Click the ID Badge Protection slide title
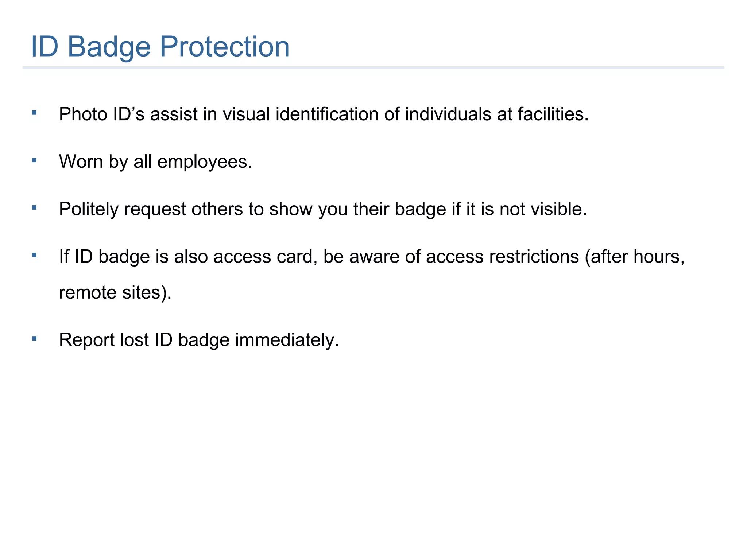This screenshot has height=560, width=747. point(160,47)
